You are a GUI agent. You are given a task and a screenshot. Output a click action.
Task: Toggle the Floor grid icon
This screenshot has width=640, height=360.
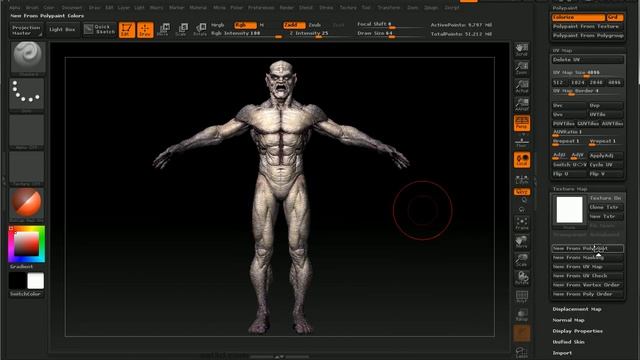522,142
